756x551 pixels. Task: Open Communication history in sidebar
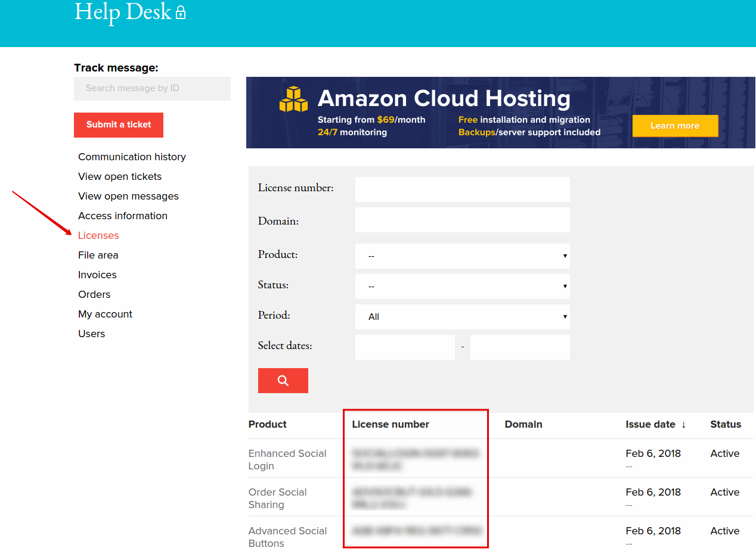click(x=132, y=157)
